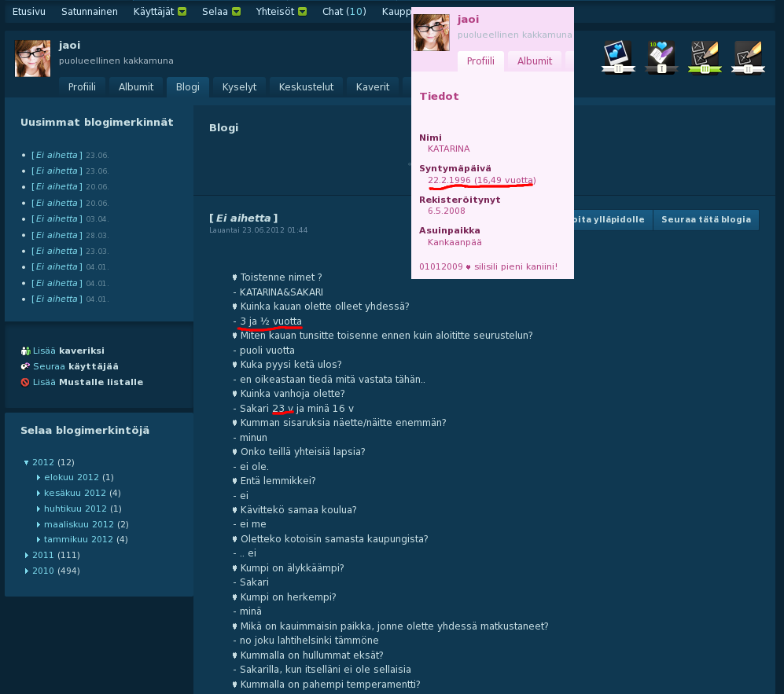Open the blog post title Ei aihetta
The width and height of the screenshot is (784, 694).
pyautogui.click(x=244, y=218)
